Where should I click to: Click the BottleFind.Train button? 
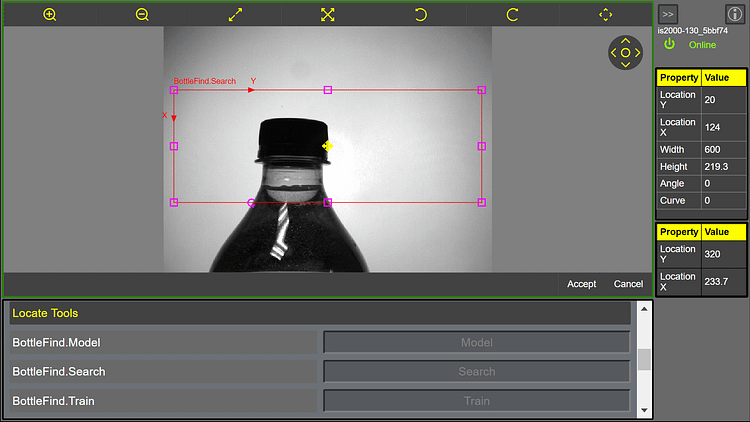[476, 401]
